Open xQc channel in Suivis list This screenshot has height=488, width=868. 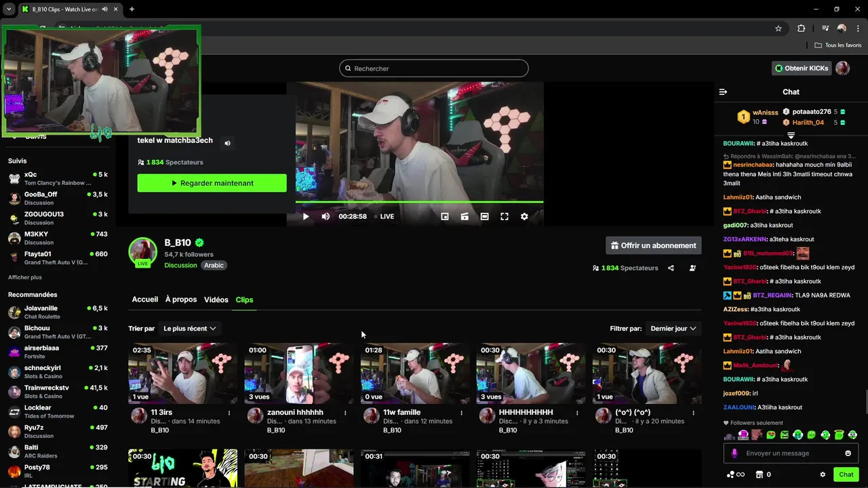58,178
